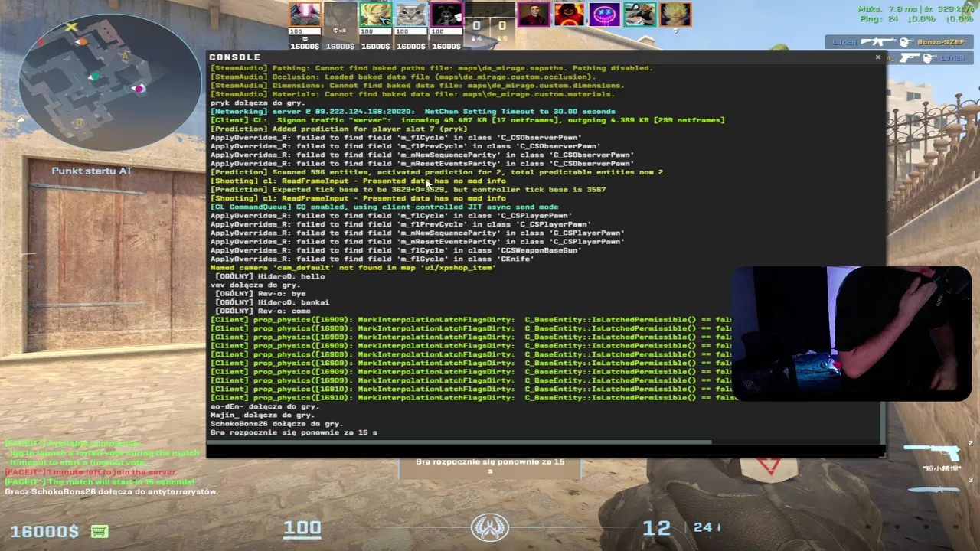Click the "[OGÓLNY] Rev-o: come" console line

(263, 311)
